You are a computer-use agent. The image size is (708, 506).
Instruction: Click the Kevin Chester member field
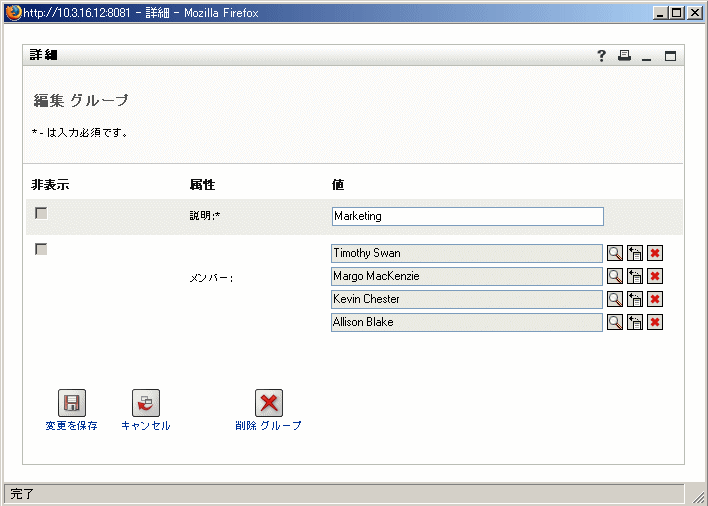tap(467, 299)
